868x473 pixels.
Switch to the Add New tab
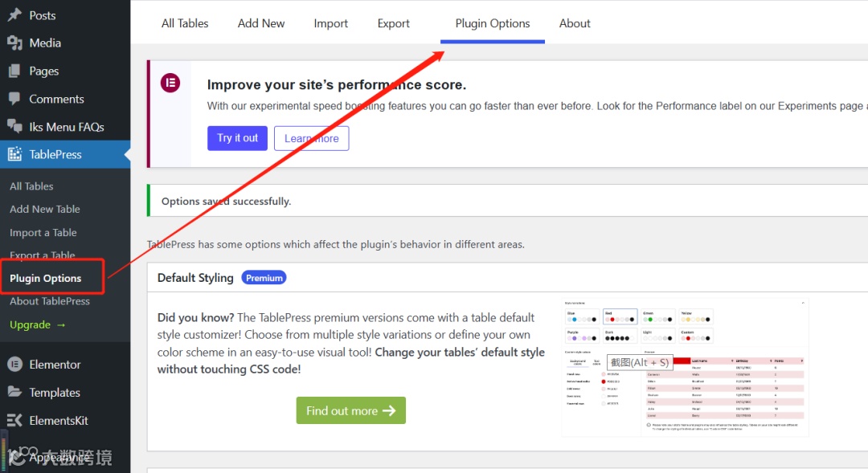pyautogui.click(x=261, y=23)
